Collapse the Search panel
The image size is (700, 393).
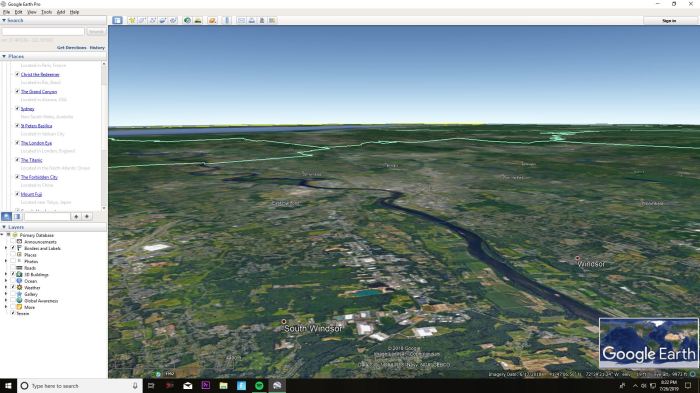pos(4,21)
